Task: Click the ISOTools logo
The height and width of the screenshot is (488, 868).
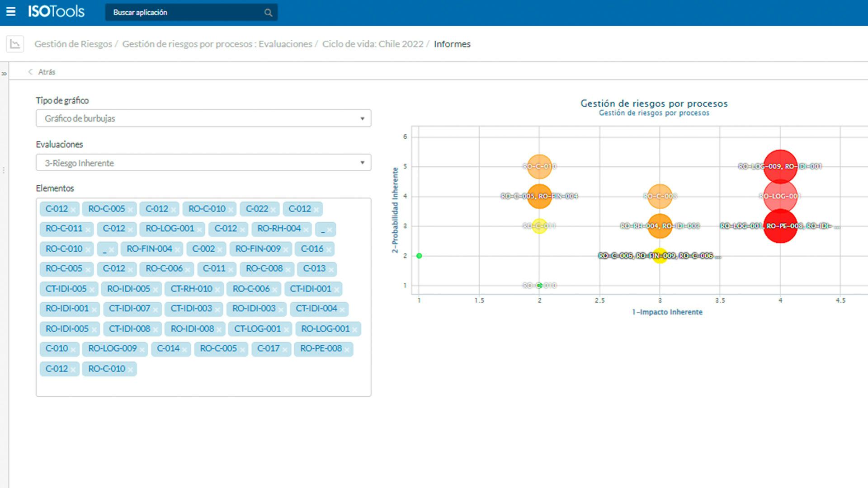Action: click(x=55, y=12)
